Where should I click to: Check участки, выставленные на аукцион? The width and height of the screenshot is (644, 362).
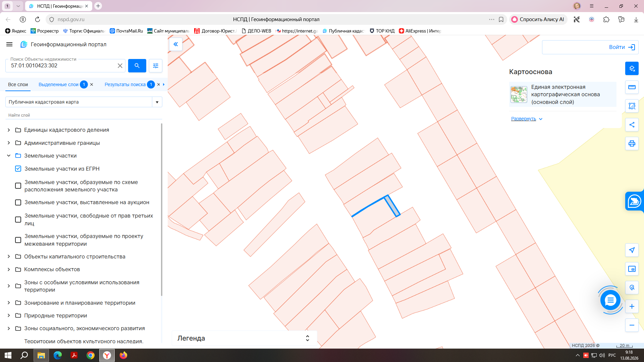click(x=18, y=202)
